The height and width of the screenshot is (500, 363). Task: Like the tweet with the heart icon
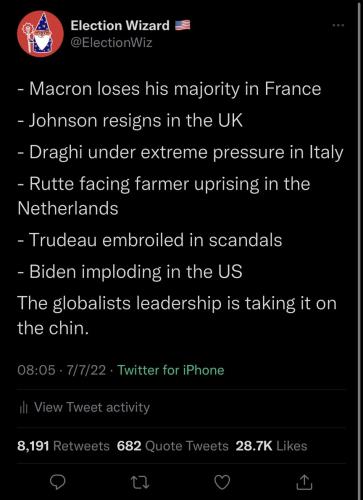pyautogui.click(x=222, y=482)
